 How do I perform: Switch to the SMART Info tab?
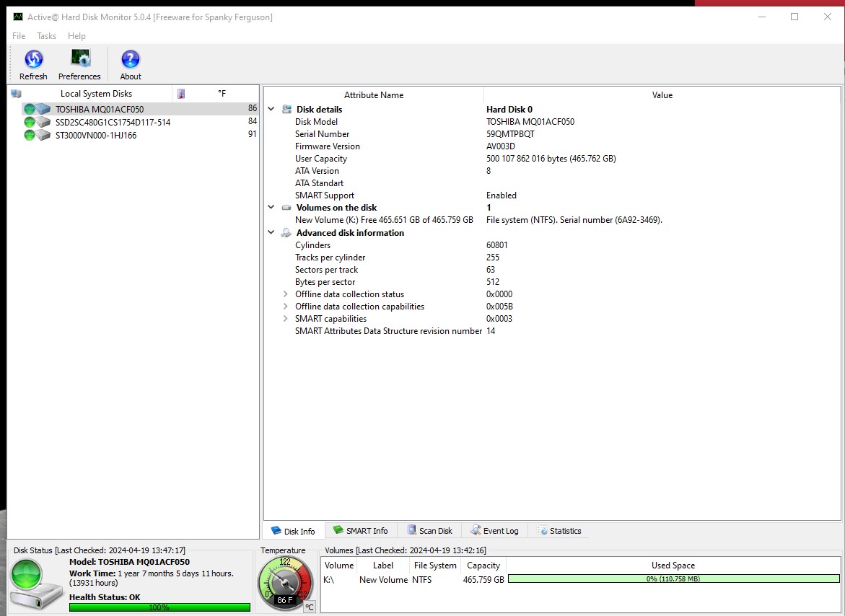click(x=360, y=531)
